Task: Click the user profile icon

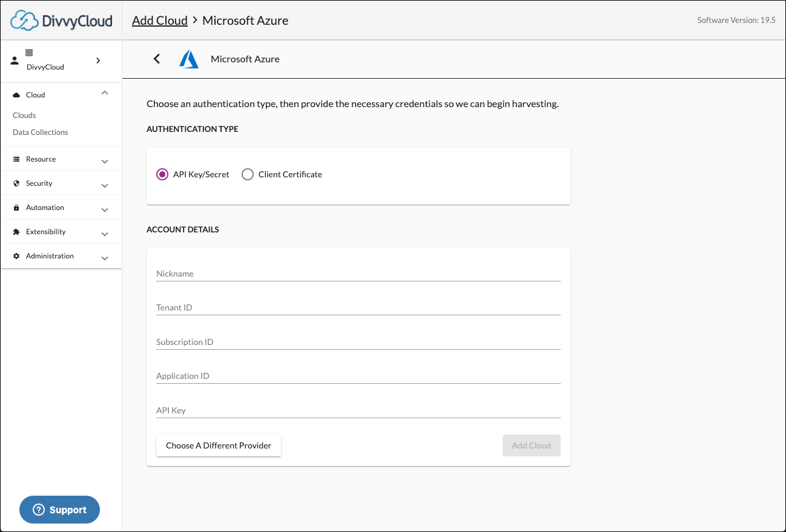Action: coord(15,61)
